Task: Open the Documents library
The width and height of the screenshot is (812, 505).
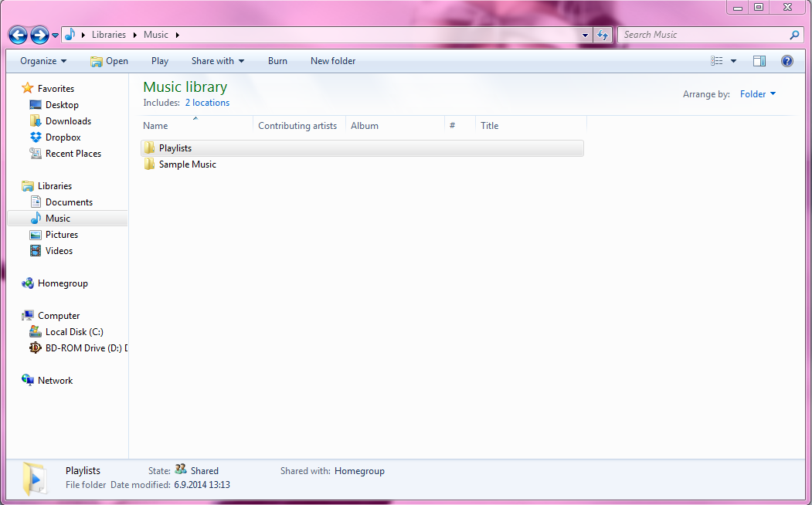Action: (x=69, y=202)
